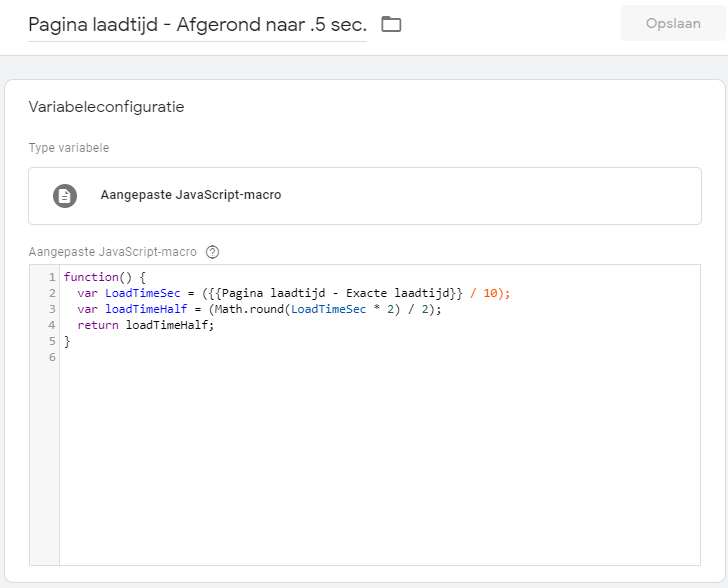
Task: Click the 'Type variabele' label
Action: 69,148
